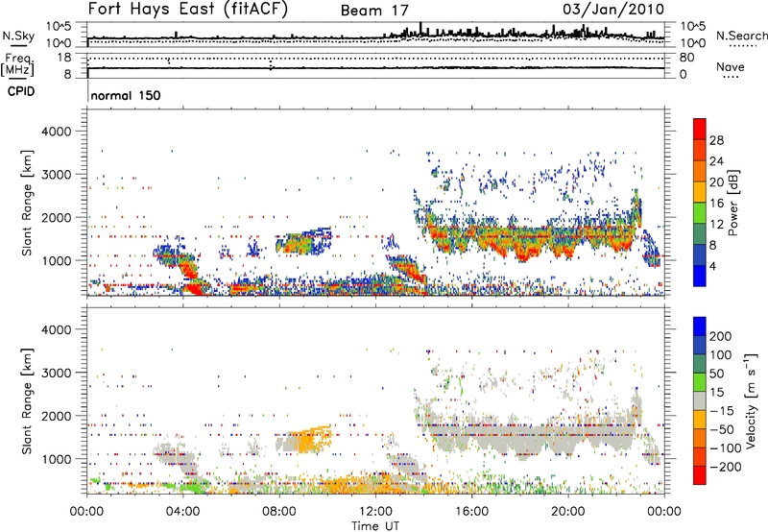Select the red bottom segment of Velocity colorbar
This screenshot has width=768, height=532.
[x=700, y=475]
